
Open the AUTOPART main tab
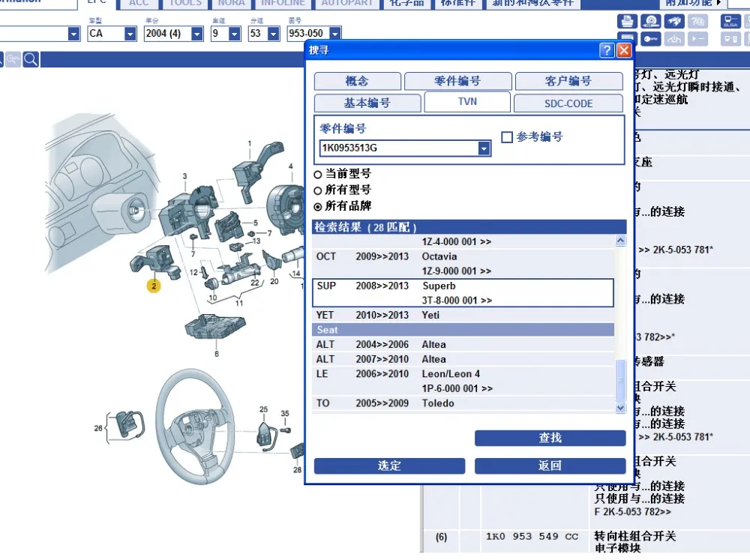tap(346, 4)
